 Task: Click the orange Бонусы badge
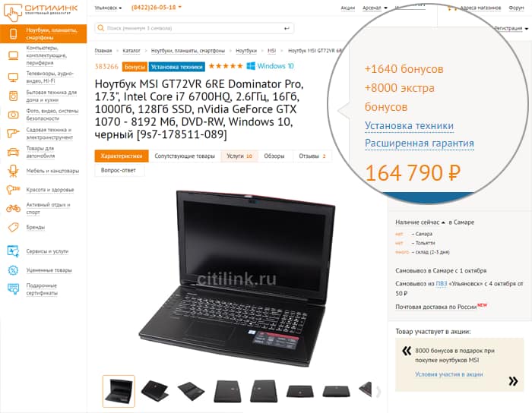point(135,67)
